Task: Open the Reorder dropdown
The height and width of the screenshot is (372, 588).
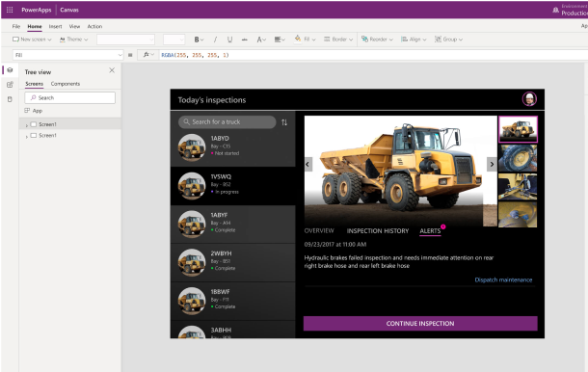Action: click(x=377, y=39)
